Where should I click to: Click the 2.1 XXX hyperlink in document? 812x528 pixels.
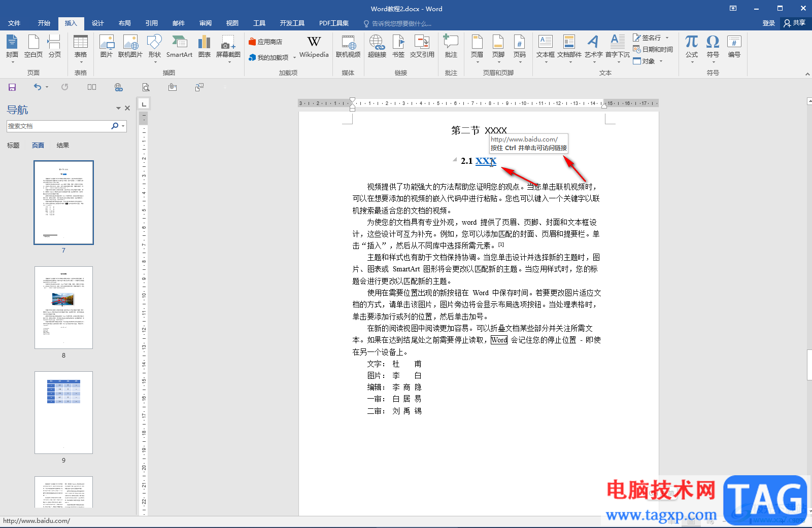point(486,161)
